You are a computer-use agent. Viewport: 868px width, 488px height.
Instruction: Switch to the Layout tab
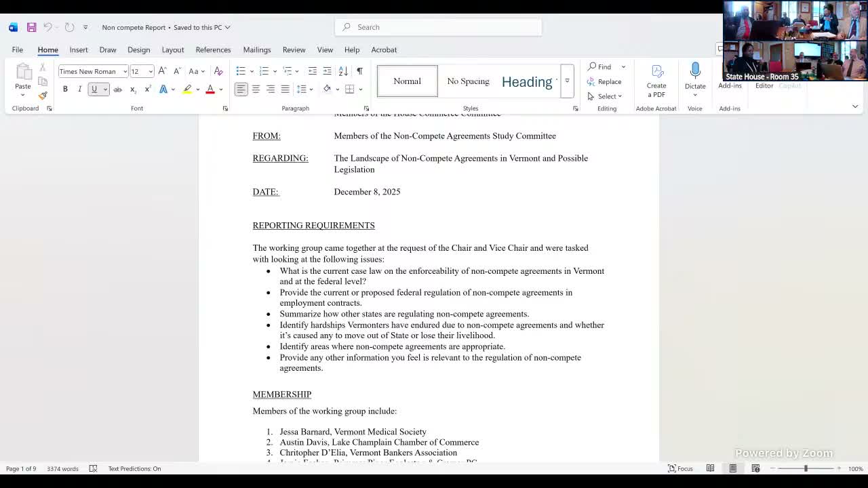coord(173,49)
